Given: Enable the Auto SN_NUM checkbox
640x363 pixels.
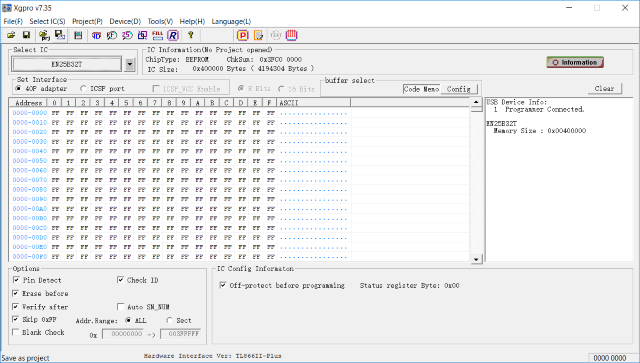Looking at the screenshot, I should click(x=120, y=306).
